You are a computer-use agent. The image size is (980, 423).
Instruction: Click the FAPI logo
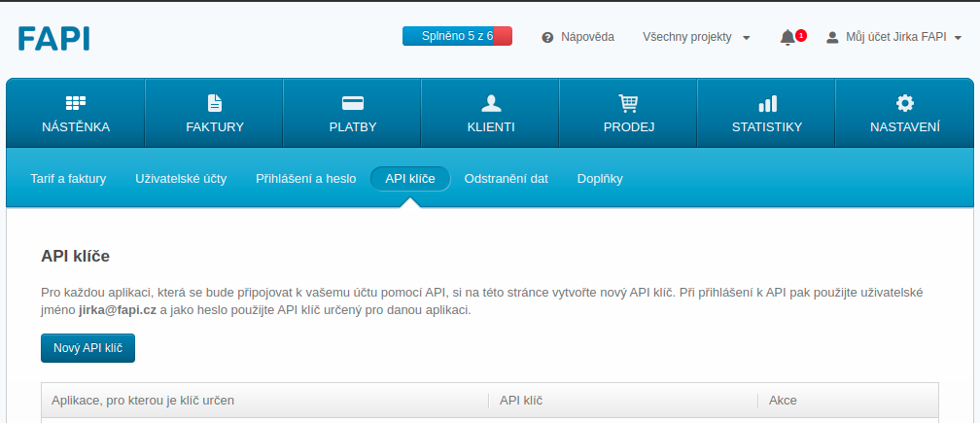click(x=53, y=38)
